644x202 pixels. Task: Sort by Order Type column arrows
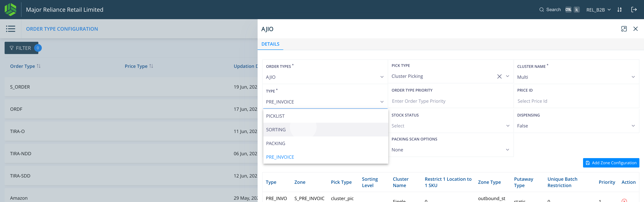(39, 66)
